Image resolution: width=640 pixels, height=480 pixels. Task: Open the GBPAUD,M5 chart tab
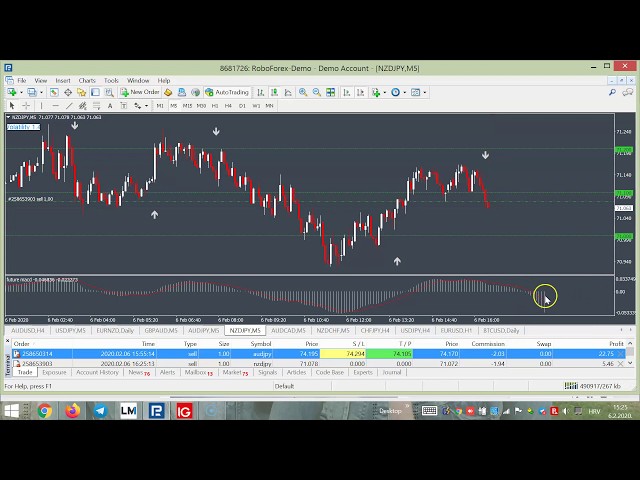tap(160, 330)
